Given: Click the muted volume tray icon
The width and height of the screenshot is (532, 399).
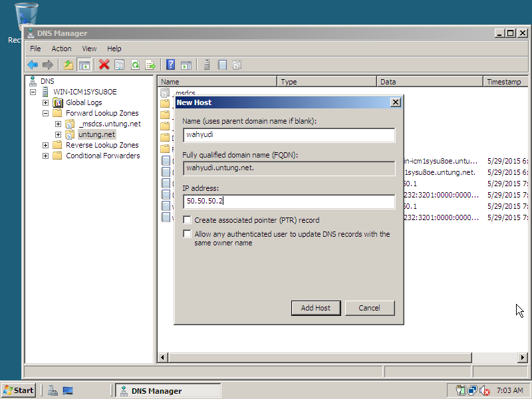Looking at the screenshot, I should 485,391.
